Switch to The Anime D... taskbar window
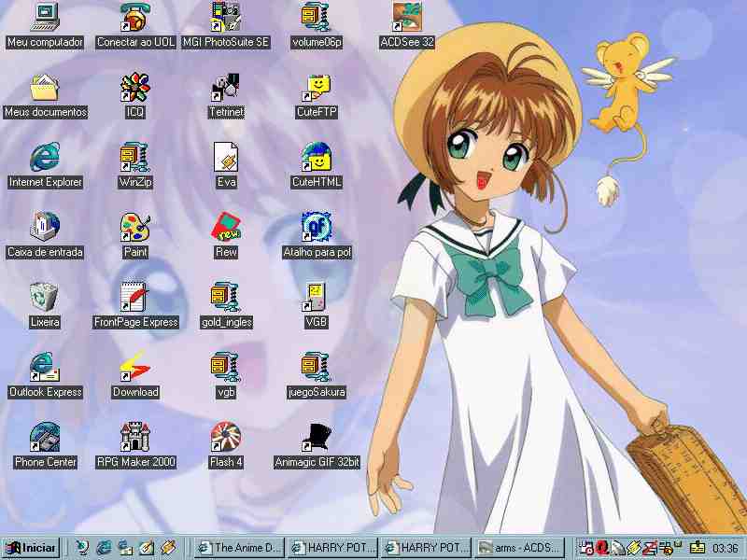Image resolution: width=747 pixels, height=560 pixels. click(x=240, y=548)
